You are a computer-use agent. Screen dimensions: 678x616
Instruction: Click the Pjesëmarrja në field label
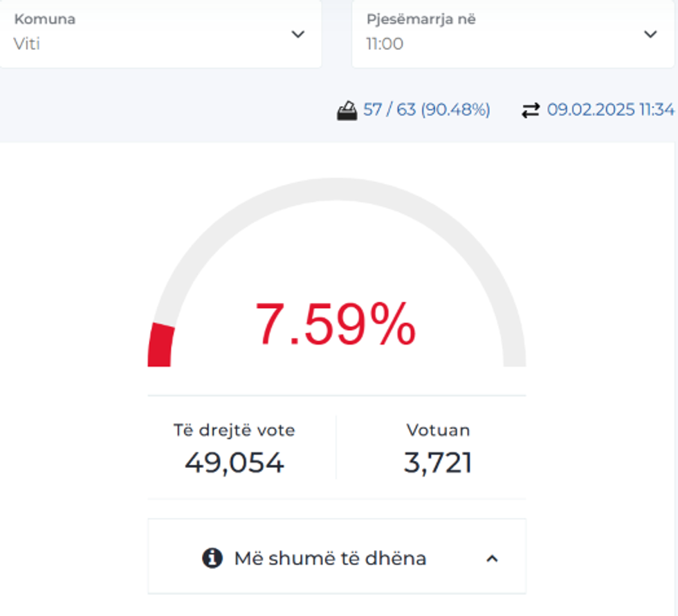[421, 19]
